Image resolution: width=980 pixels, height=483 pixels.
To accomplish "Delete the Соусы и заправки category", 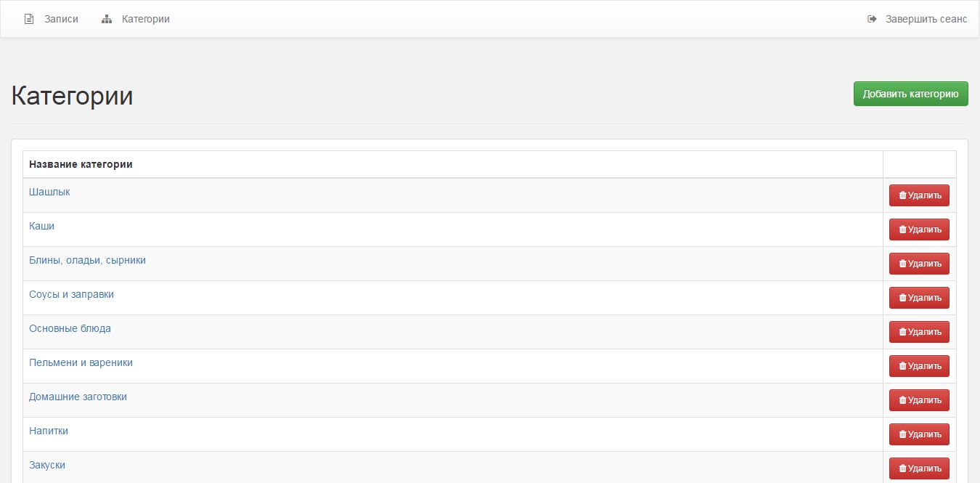I will [919, 298].
